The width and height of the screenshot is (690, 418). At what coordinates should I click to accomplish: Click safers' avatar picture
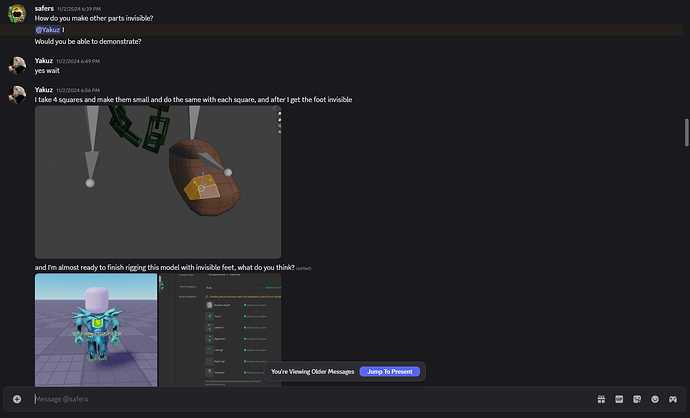pyautogui.click(x=17, y=14)
